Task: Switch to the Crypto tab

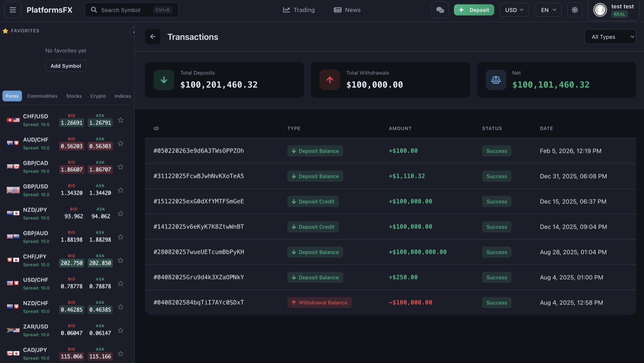Action: (98, 96)
